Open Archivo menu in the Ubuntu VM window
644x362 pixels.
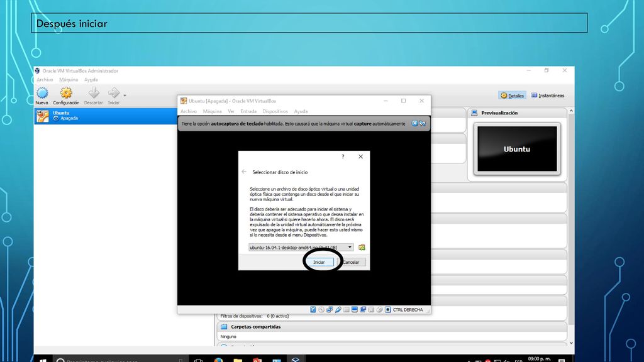point(189,111)
